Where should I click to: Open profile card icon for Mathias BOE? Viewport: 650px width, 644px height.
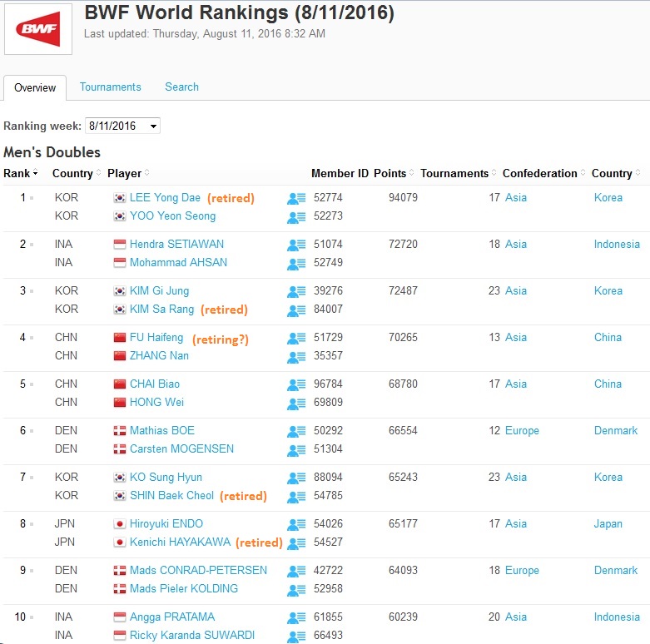coord(296,432)
